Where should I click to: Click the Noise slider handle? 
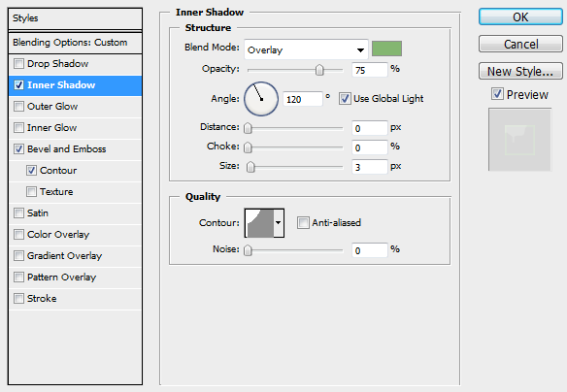pyautogui.click(x=248, y=250)
